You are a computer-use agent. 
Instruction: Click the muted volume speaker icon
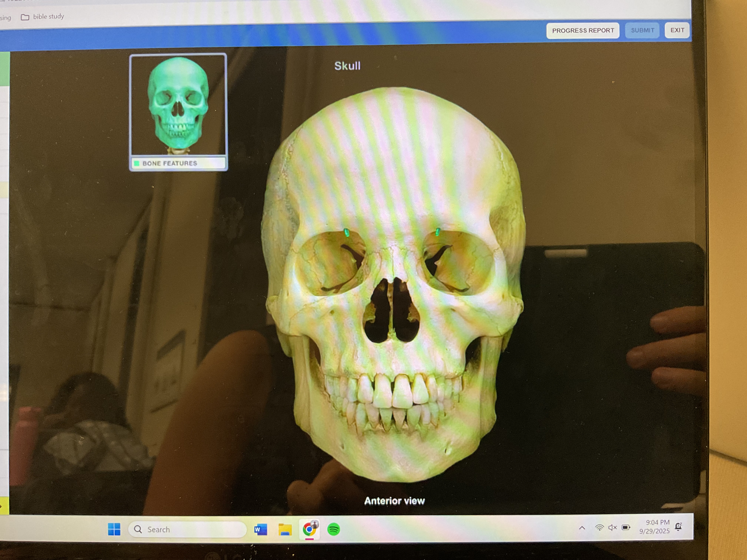612,527
